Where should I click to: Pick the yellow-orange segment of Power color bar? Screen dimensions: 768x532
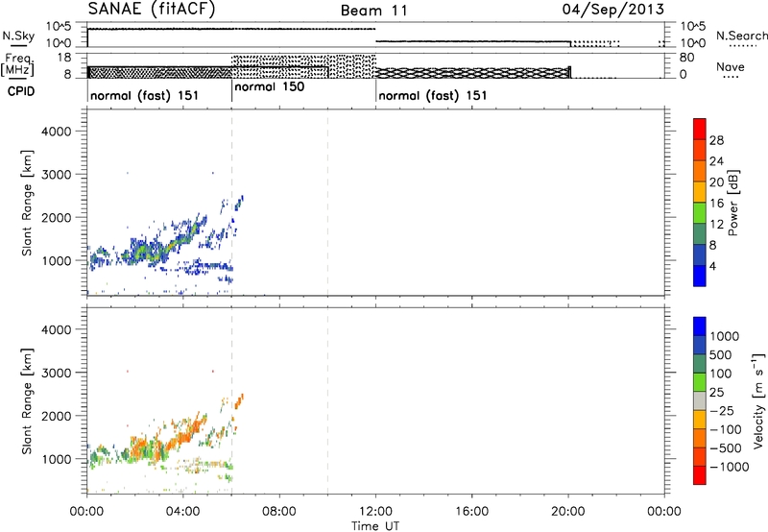point(700,192)
